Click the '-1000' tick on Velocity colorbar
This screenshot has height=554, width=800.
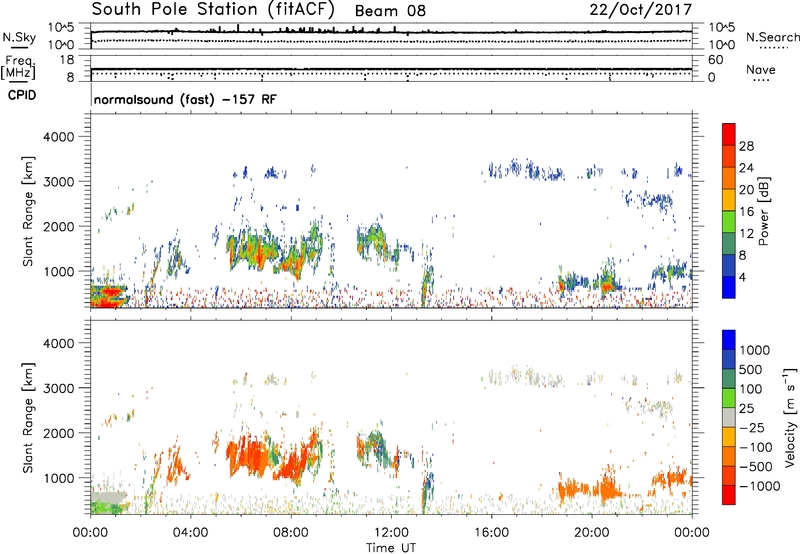coord(759,486)
